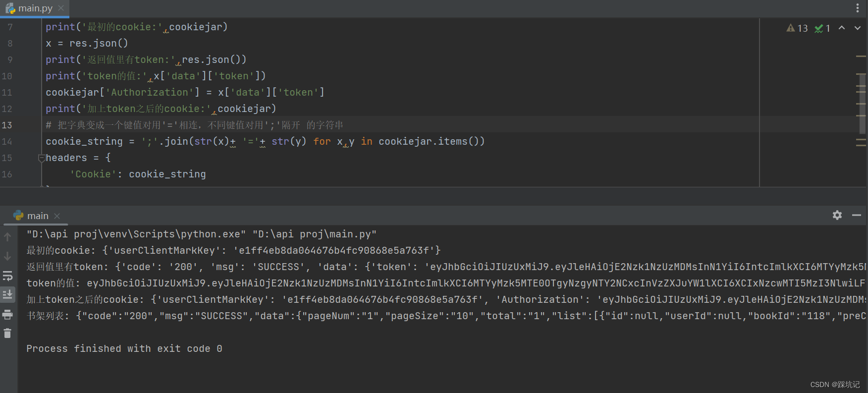Click the '加上token之后的cookie:' output line
The width and height of the screenshot is (868, 393).
point(446,299)
